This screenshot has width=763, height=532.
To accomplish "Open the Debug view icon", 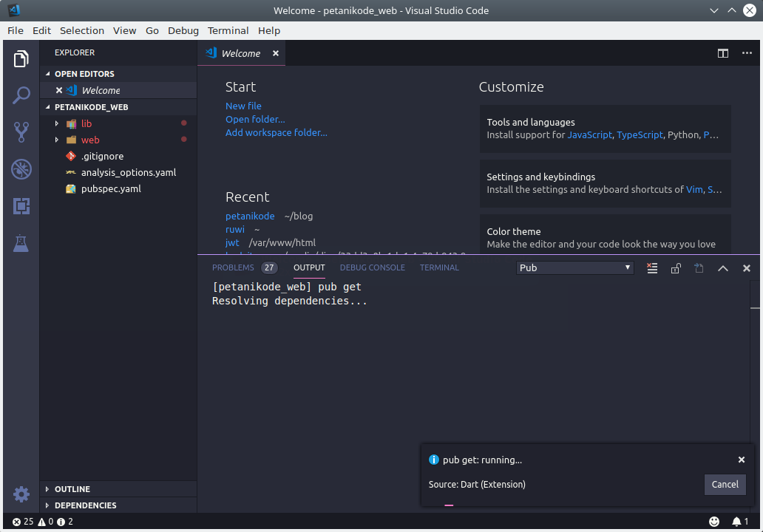I will coord(21,169).
